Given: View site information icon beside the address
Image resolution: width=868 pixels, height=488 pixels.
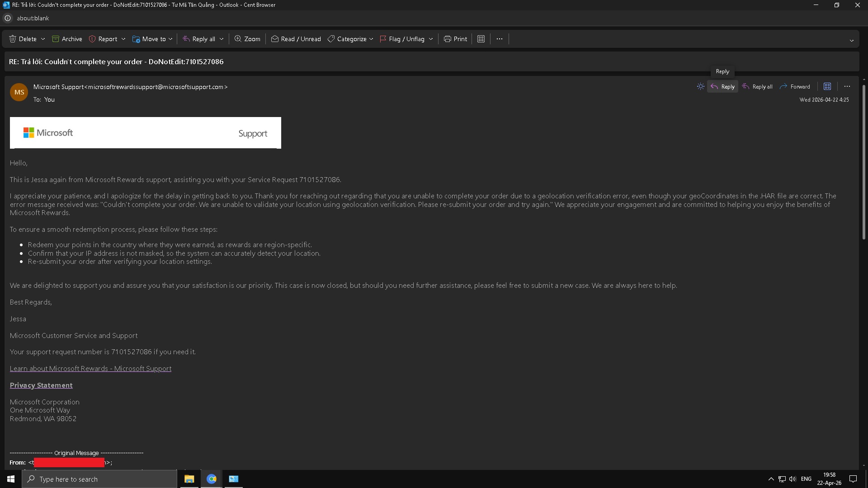Looking at the screenshot, I should click(8, 18).
